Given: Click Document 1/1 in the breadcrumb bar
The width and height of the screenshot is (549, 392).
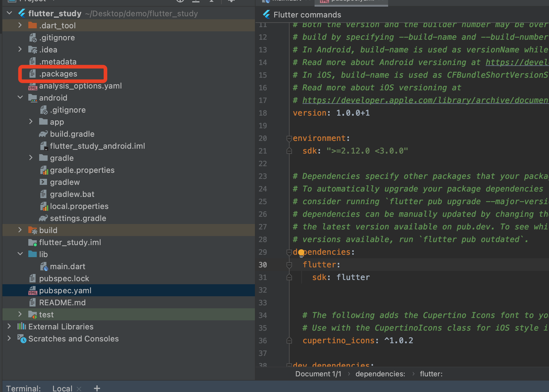Looking at the screenshot, I should pos(318,374).
